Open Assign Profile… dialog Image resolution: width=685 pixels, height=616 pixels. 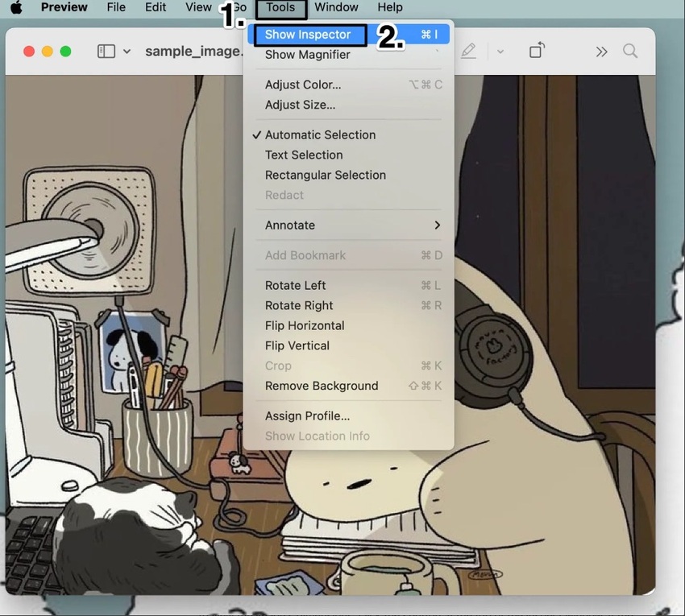tap(349, 416)
